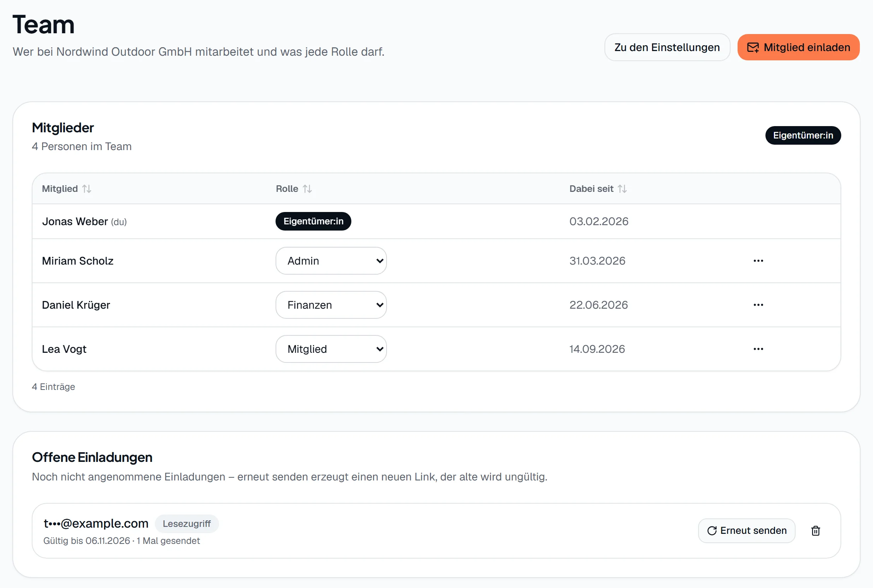Sort the table by Dabei seit
Viewport: 873px width, 588px height.
[598, 189]
